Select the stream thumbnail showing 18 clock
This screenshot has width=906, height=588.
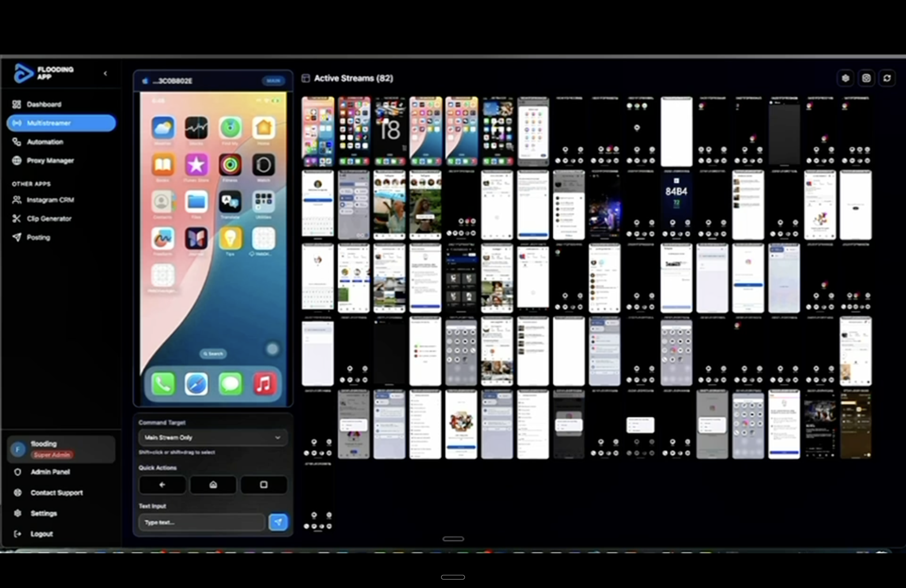coord(389,131)
